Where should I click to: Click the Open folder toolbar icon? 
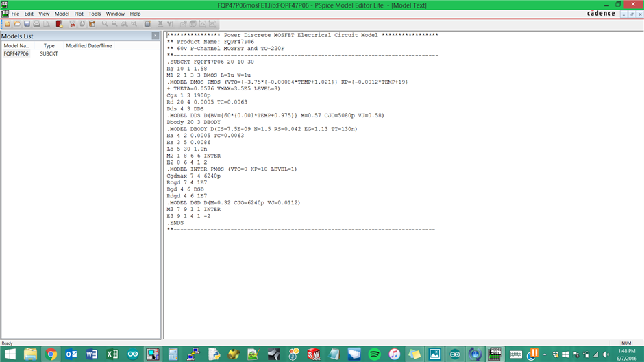[x=17, y=24]
